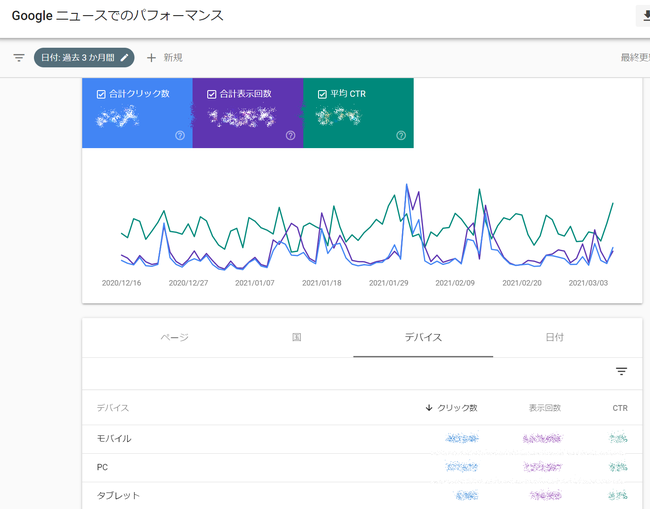Open help icon on 平均 CTR card
The width and height of the screenshot is (650, 509).
(x=401, y=136)
